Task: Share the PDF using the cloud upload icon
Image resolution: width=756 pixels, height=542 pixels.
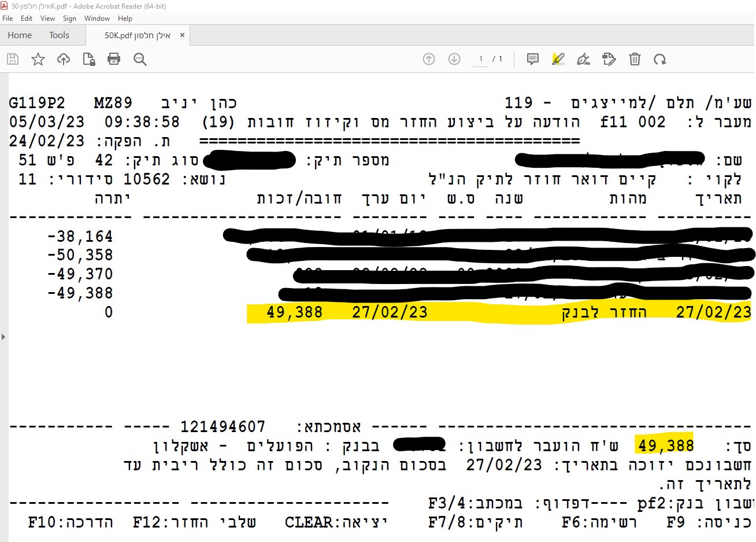Action: coord(64,59)
